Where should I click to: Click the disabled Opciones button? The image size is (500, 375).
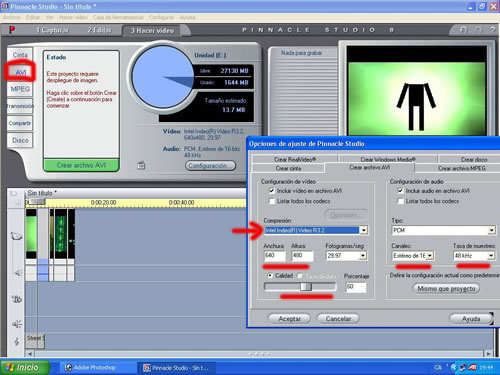click(x=346, y=215)
